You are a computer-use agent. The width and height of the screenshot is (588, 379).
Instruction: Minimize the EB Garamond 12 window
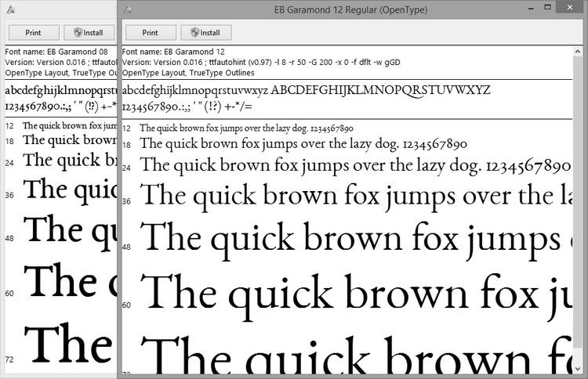coord(531,9)
